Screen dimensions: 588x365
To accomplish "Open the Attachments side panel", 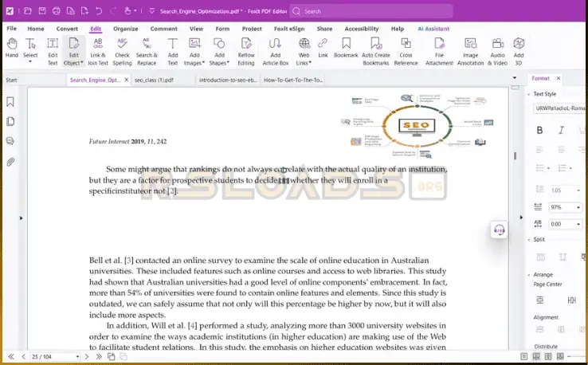I will (x=10, y=162).
